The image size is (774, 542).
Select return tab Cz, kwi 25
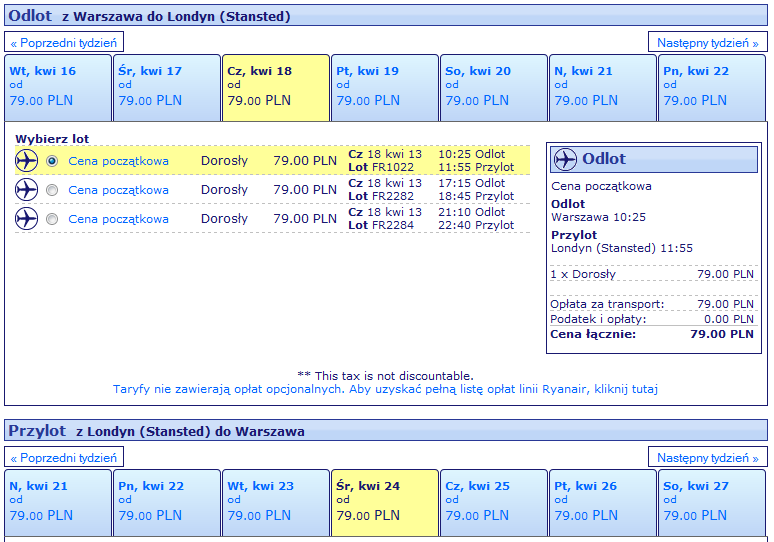(x=494, y=503)
